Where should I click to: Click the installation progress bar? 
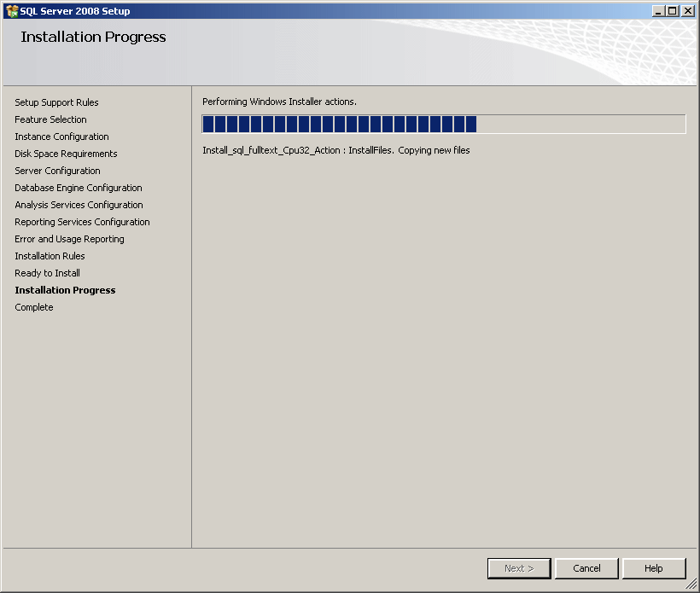point(444,124)
